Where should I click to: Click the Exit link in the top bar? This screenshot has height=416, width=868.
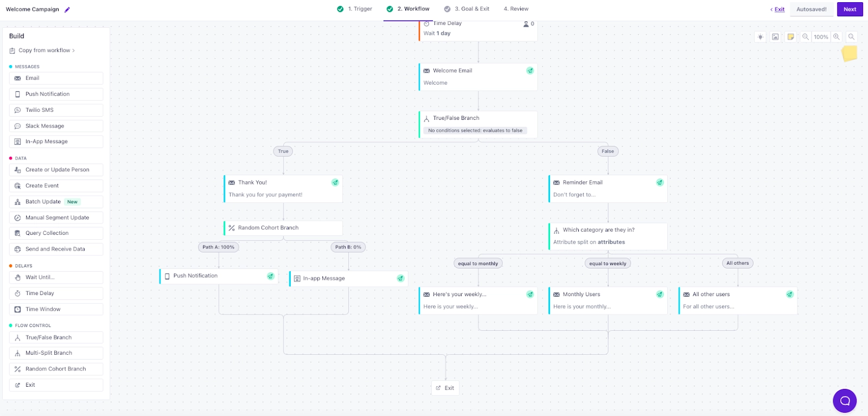pos(780,9)
